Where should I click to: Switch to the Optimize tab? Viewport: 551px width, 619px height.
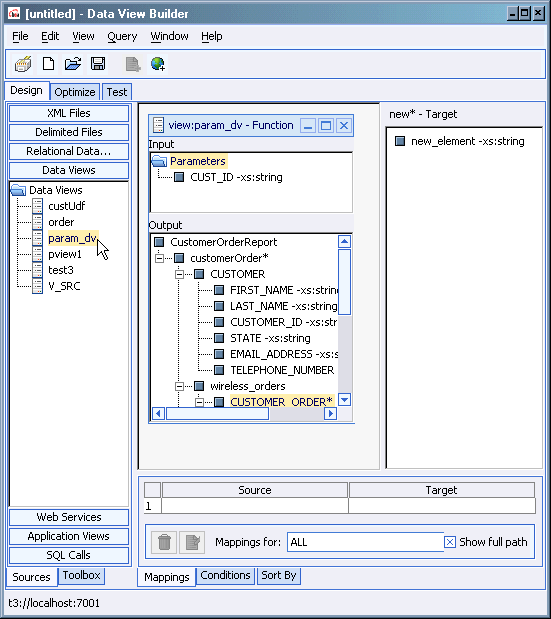[x=75, y=92]
